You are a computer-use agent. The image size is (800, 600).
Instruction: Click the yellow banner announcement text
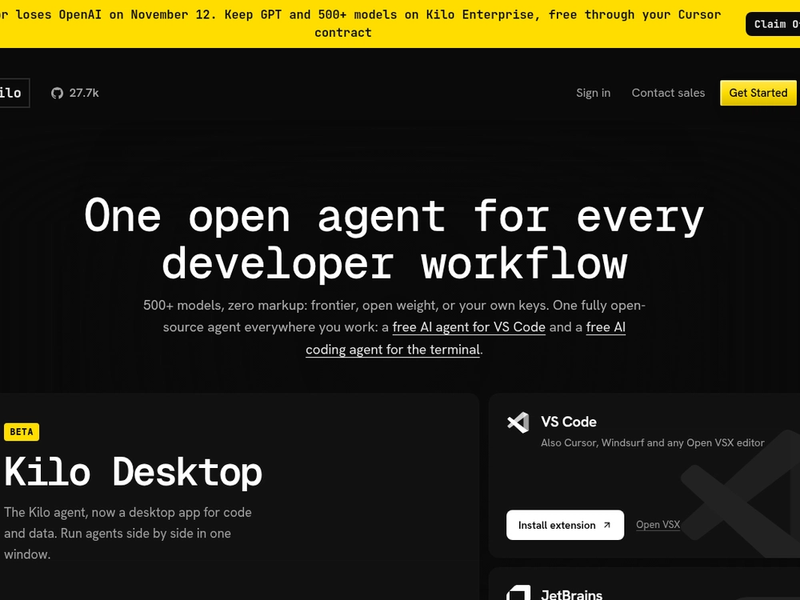(360, 23)
